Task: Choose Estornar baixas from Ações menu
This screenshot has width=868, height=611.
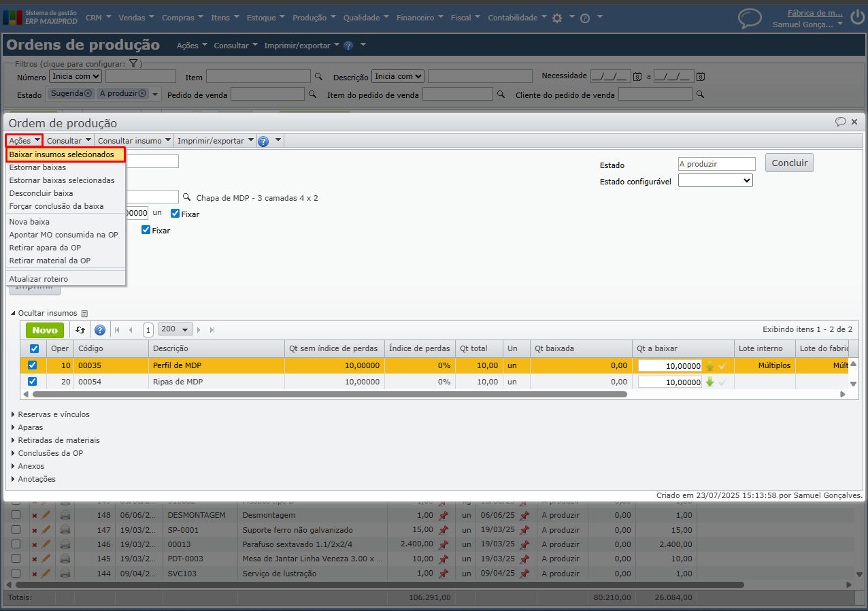Action: [38, 167]
